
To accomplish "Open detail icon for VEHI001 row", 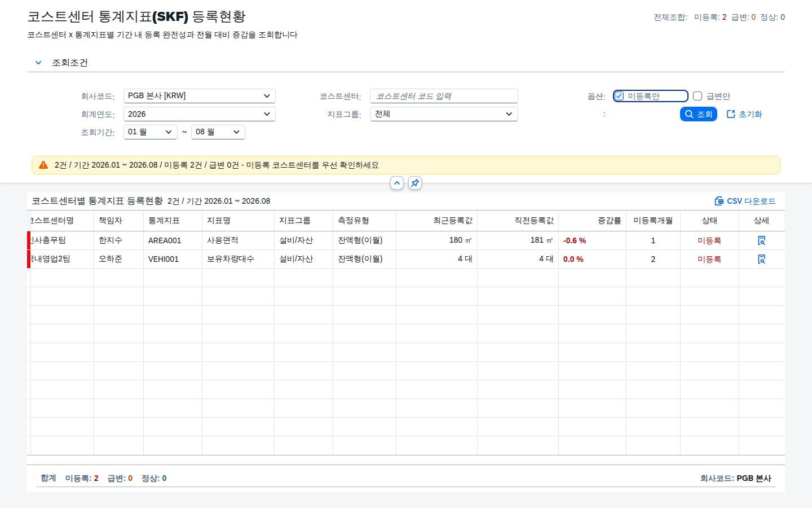I will pos(761,259).
